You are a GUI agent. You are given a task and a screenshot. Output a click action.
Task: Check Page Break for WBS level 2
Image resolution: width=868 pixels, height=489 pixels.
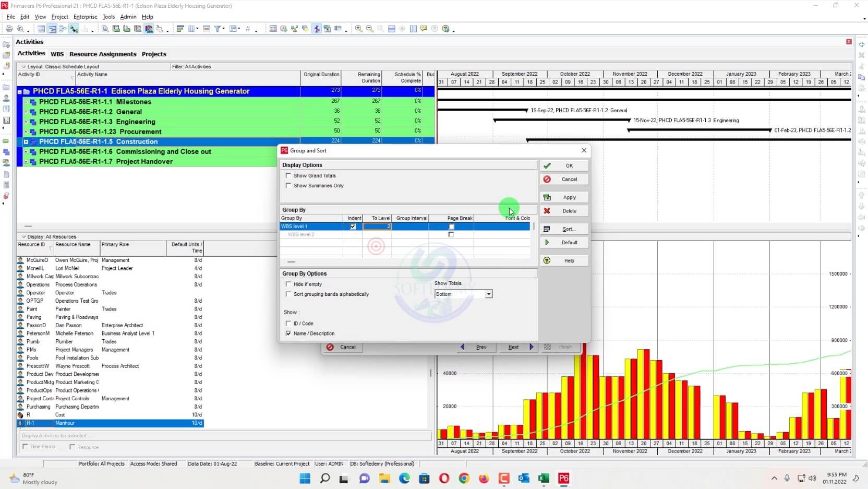[x=451, y=235]
